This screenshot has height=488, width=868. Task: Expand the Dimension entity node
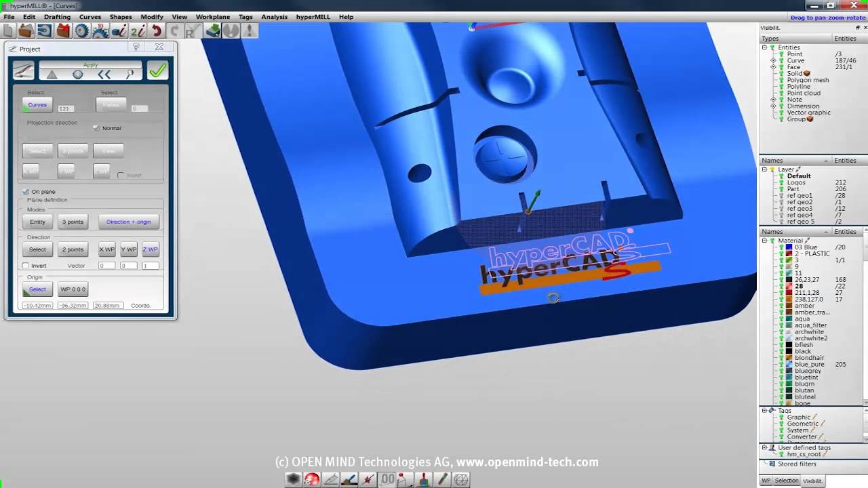pos(773,106)
